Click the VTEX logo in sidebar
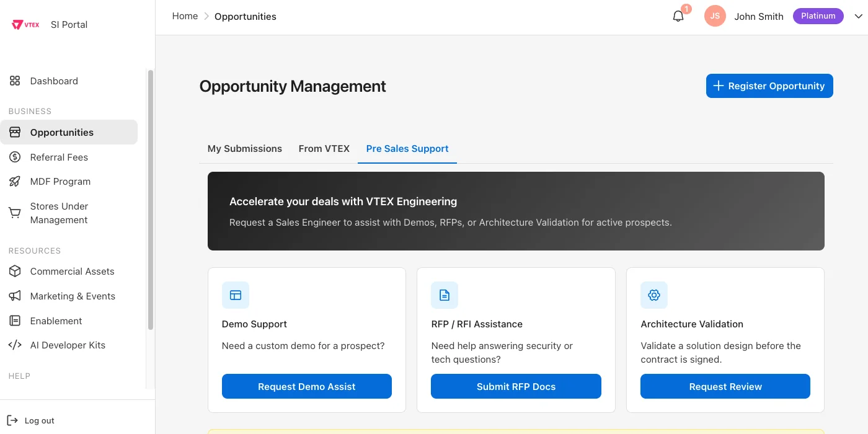This screenshot has width=868, height=434. pyautogui.click(x=26, y=25)
